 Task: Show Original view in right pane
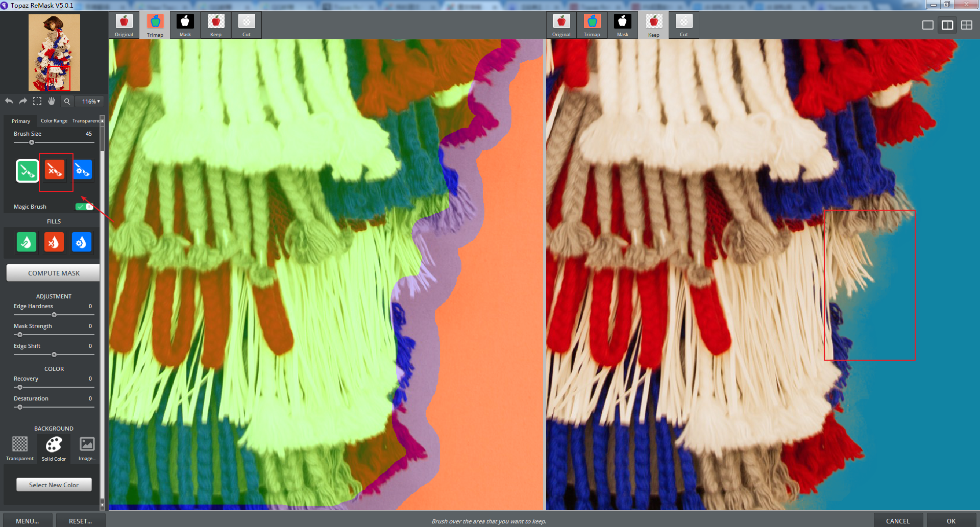coord(561,26)
